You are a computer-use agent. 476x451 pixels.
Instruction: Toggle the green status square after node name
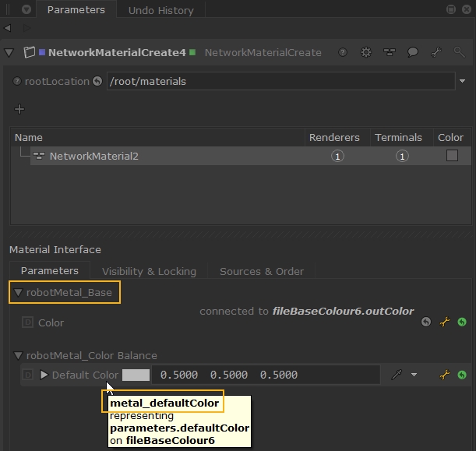tap(192, 53)
